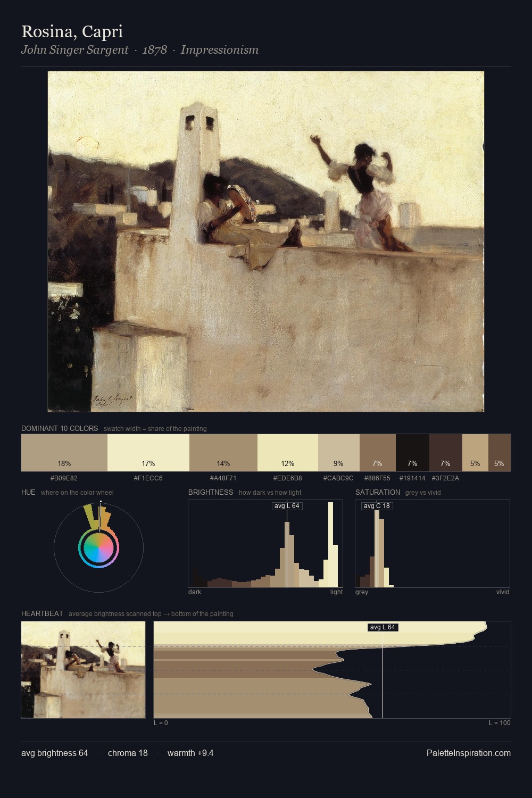Click the hex code text #191414
The width and height of the screenshot is (532, 798).
click(412, 478)
